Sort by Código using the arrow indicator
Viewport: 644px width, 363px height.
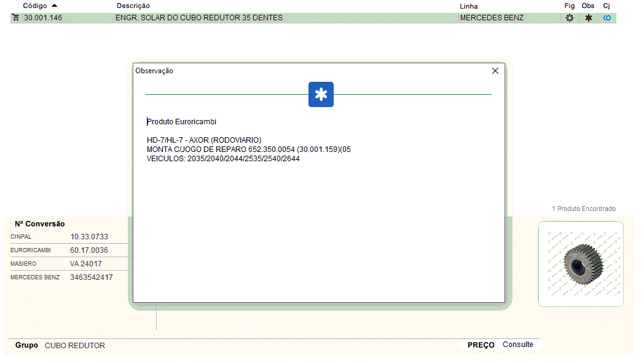(55, 6)
